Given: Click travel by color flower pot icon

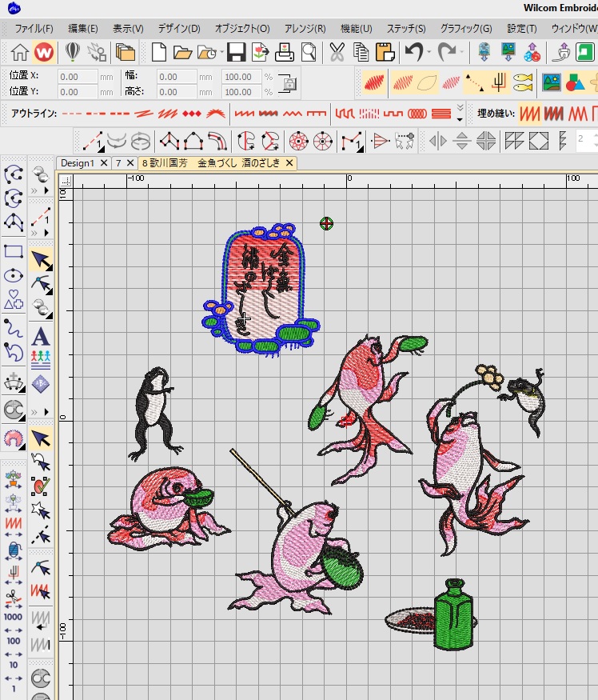Looking at the screenshot, I should click(14, 479).
